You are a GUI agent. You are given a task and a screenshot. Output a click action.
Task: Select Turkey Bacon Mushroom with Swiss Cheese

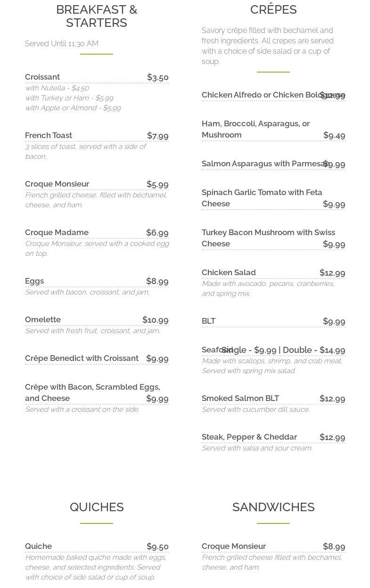point(268,238)
